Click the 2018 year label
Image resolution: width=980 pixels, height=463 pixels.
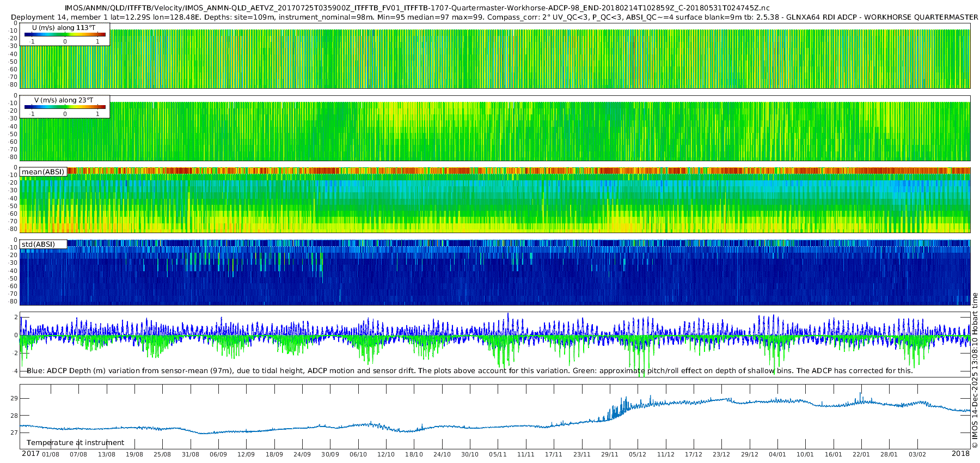tap(960, 454)
